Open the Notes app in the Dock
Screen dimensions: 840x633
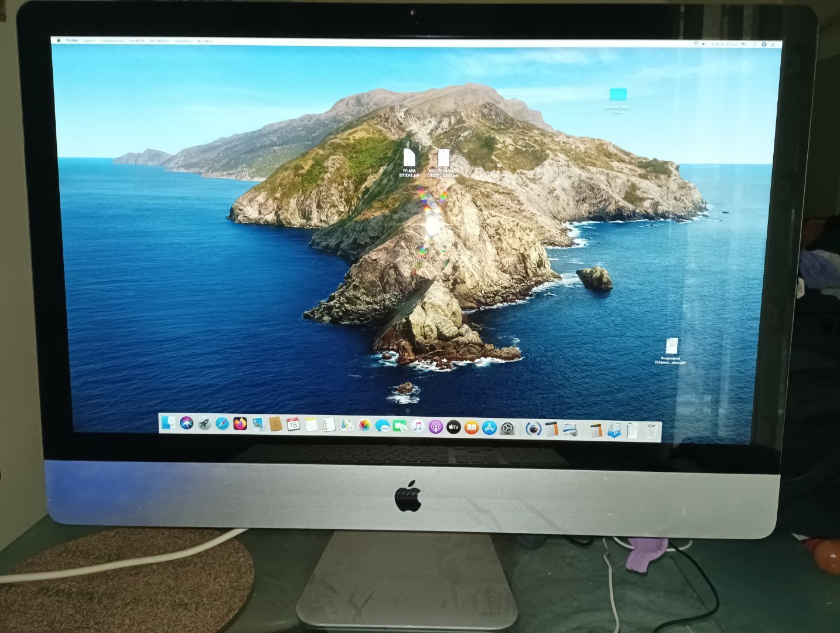pyautogui.click(x=311, y=425)
